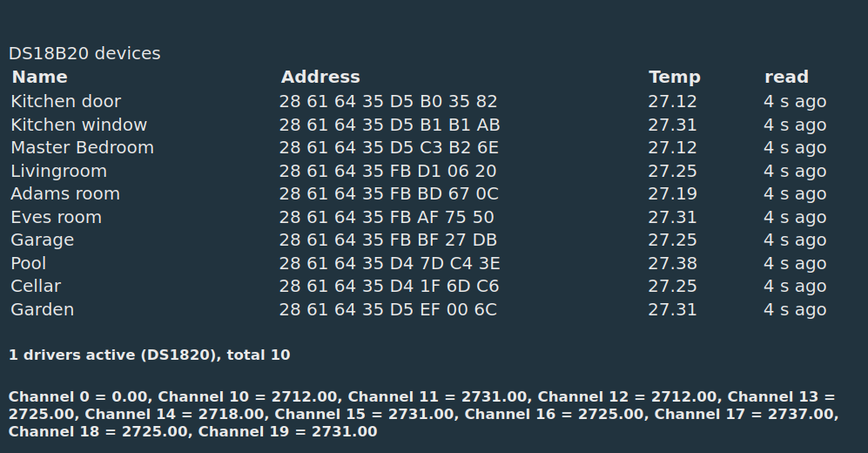Click the Name column header
868x453 pixels.
pyautogui.click(x=40, y=77)
